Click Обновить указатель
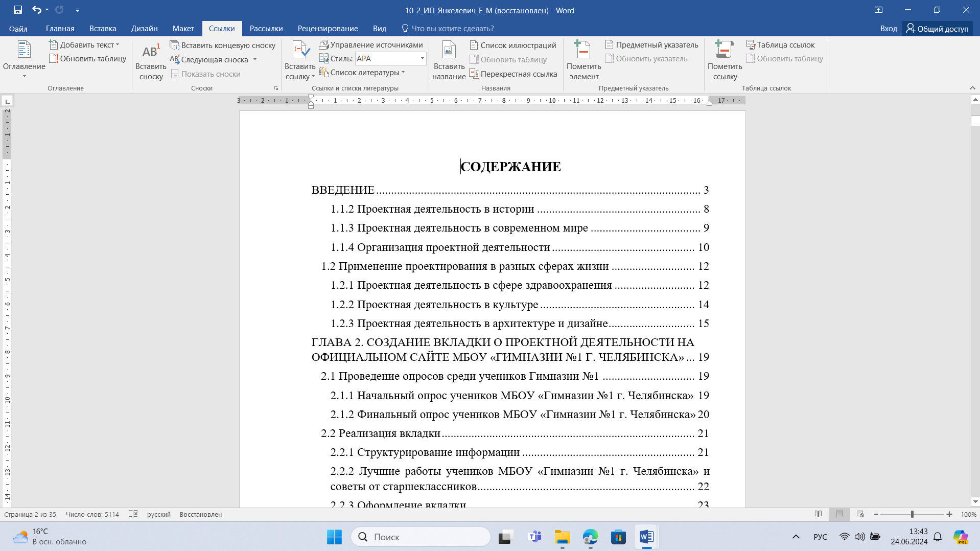This screenshot has height=551, width=980. [646, 59]
